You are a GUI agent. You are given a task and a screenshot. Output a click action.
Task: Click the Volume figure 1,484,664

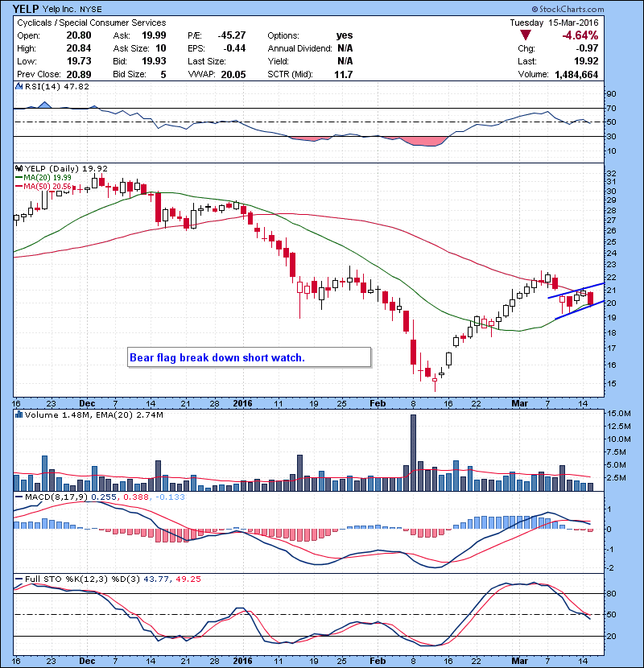click(576, 75)
